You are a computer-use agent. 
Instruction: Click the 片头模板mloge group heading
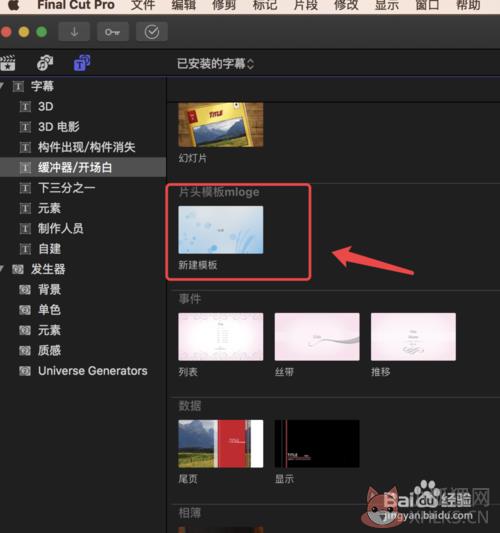[x=219, y=192]
